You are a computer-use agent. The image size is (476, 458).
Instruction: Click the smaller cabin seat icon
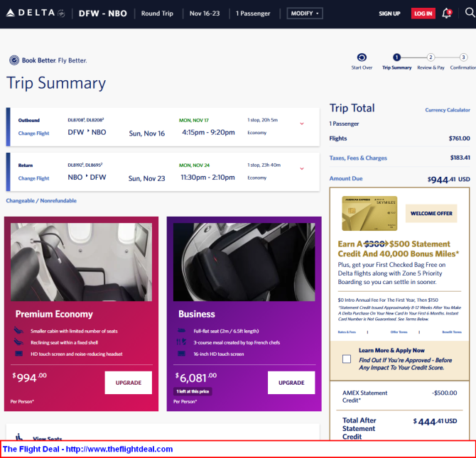click(x=18, y=330)
